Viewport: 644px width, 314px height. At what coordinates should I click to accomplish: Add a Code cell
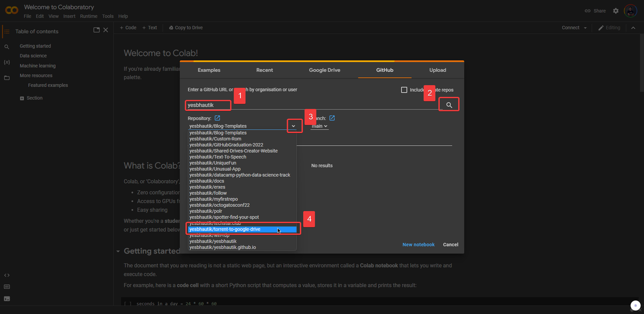[128, 28]
